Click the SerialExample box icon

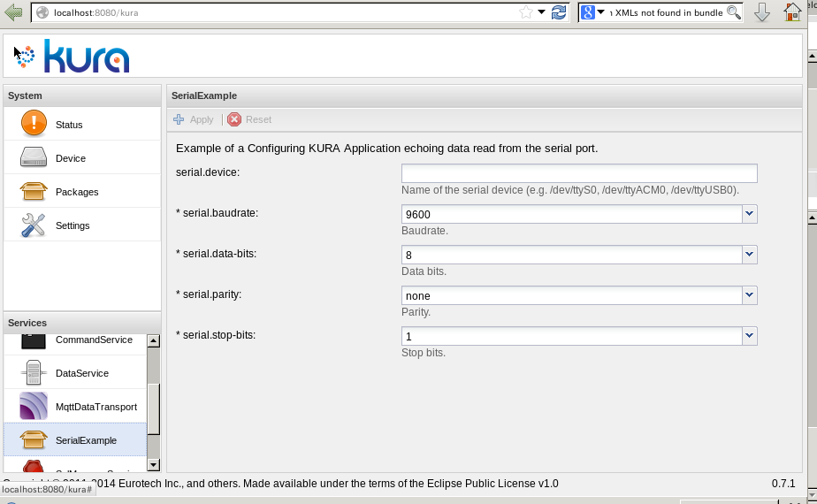34,439
